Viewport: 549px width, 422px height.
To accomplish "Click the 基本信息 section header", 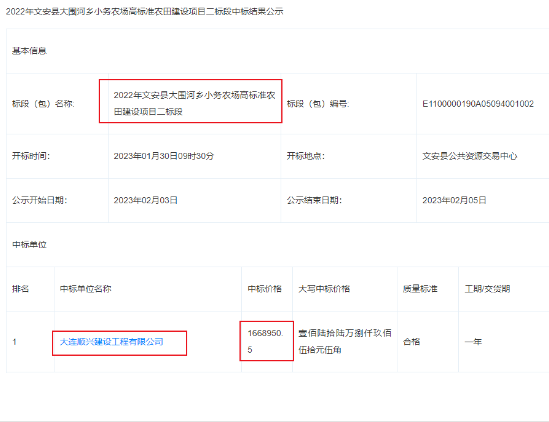I will pos(29,51).
